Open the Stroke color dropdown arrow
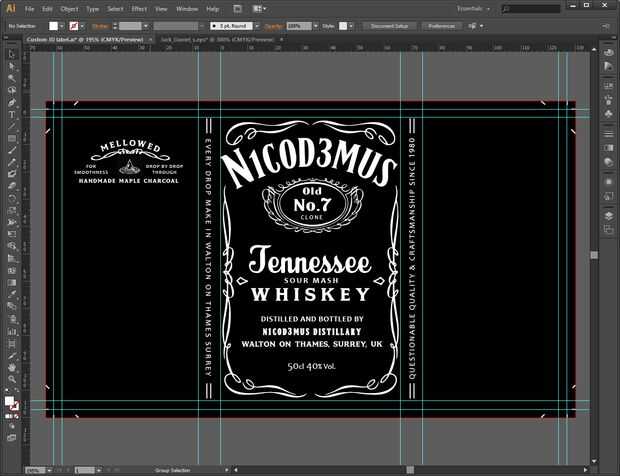This screenshot has height=476, width=620. pyautogui.click(x=82, y=26)
